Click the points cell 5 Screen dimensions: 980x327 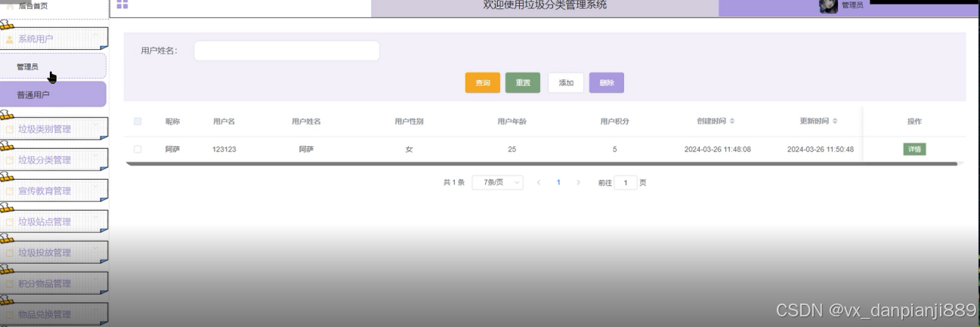click(615, 150)
